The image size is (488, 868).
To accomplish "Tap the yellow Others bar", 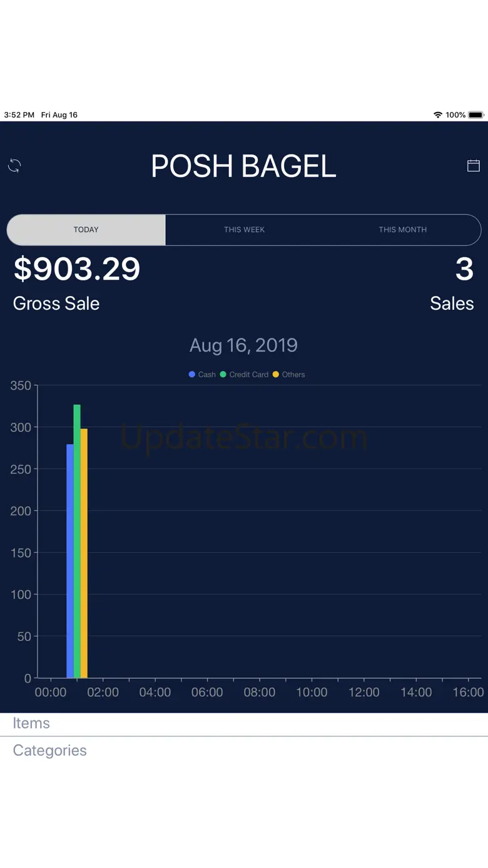I will point(84,553).
